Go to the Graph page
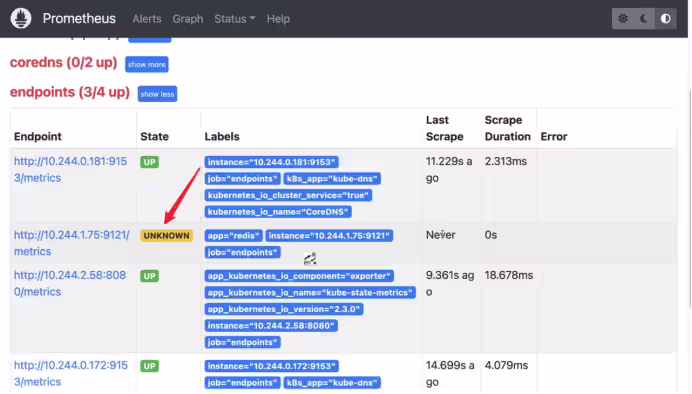 tap(188, 19)
